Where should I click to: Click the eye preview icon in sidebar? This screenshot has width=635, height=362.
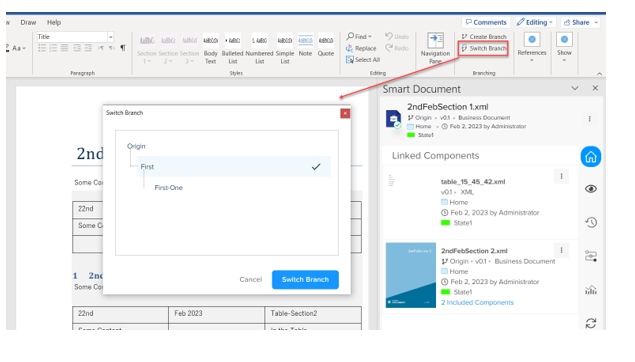[591, 189]
